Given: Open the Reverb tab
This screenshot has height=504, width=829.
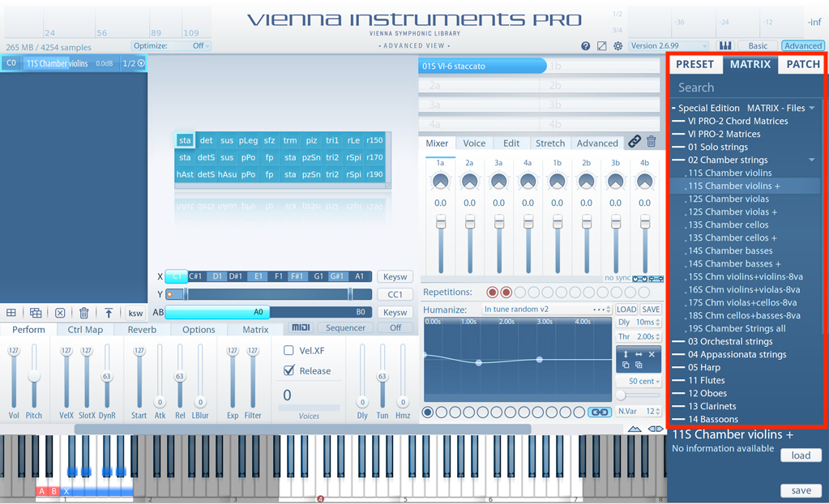Looking at the screenshot, I should [x=142, y=330].
